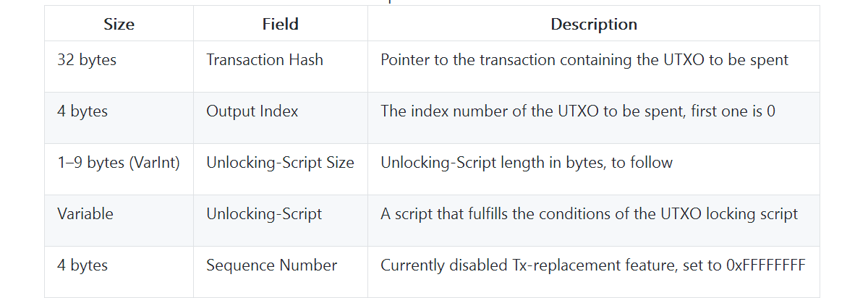This screenshot has height=298, width=868.
Task: Click the script that fulfills conditions description
Action: (589, 214)
